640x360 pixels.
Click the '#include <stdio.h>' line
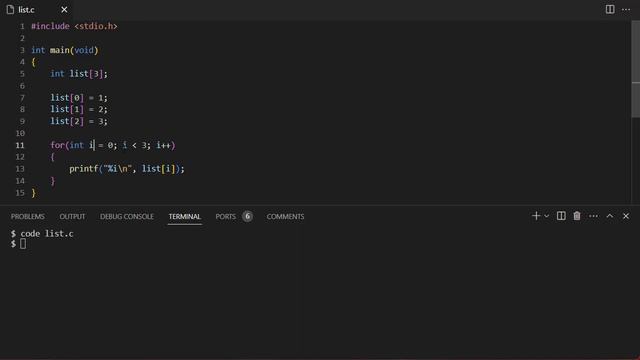74,26
